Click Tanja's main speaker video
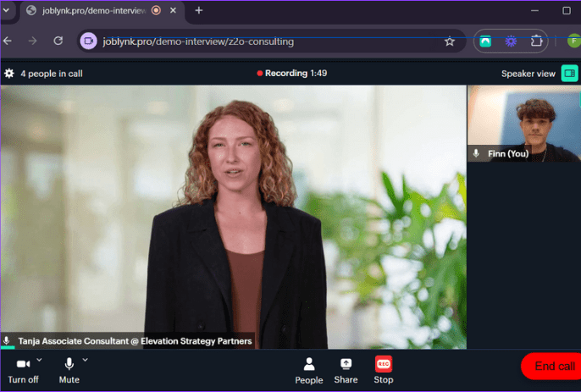Image resolution: width=581 pixels, height=392 pixels. pyautogui.click(x=234, y=217)
